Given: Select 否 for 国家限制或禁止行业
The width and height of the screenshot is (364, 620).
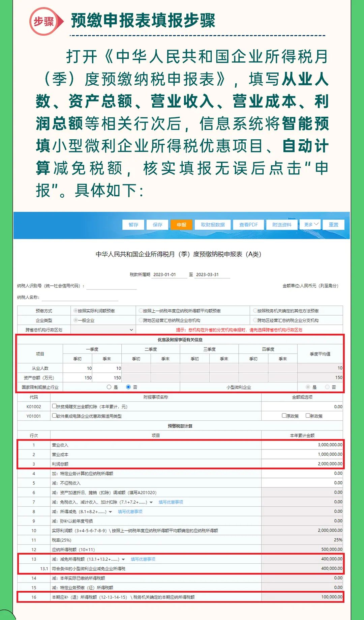Looking at the screenshot, I should [x=128, y=387].
